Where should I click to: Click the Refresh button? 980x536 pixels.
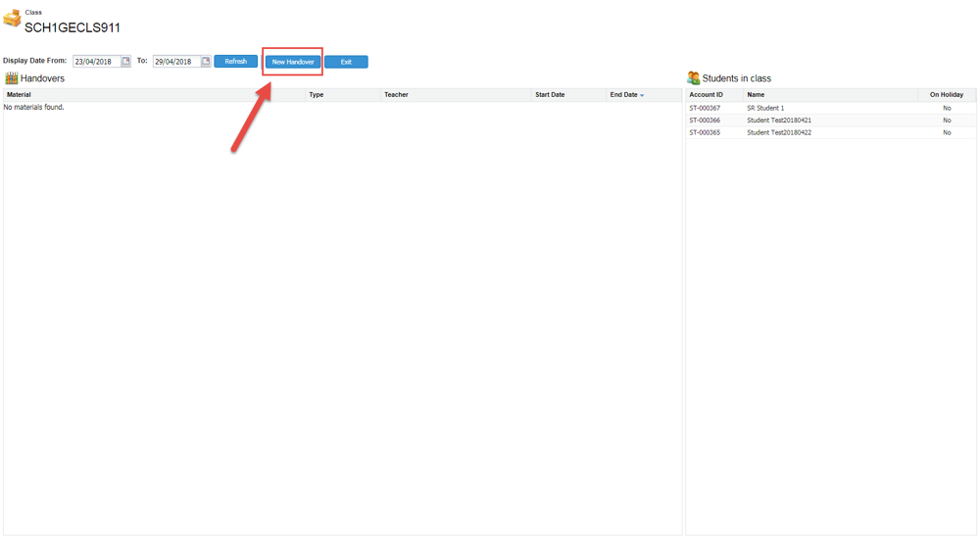pos(235,62)
